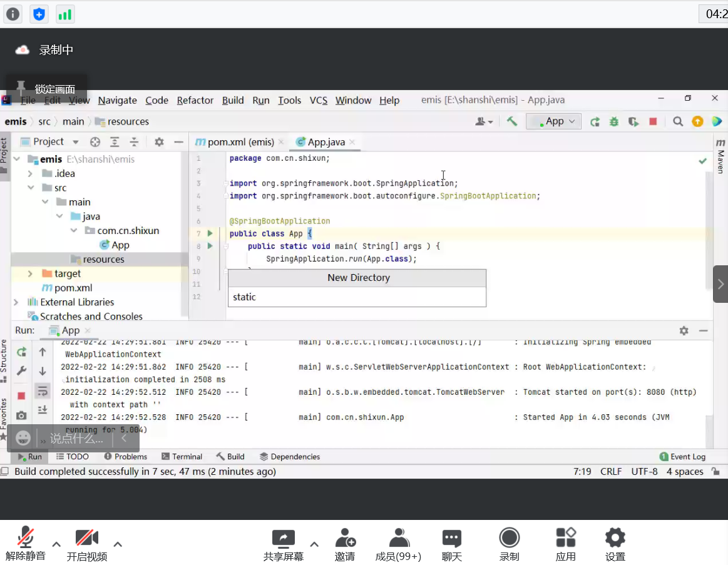Collapse all items in Project panel
728x565 pixels.
point(134,141)
